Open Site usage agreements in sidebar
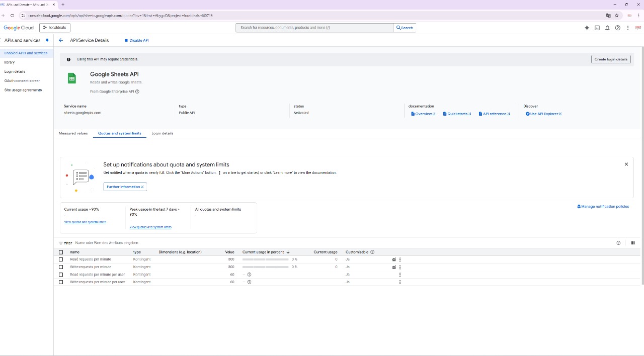 (23, 90)
